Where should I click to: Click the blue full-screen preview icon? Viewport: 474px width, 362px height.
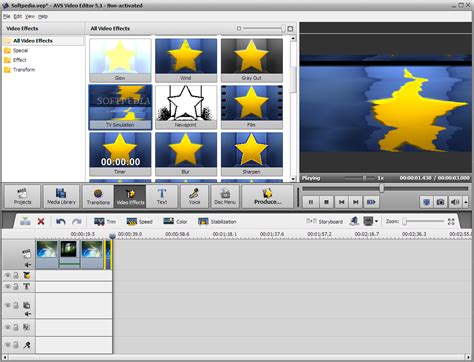[426, 202]
